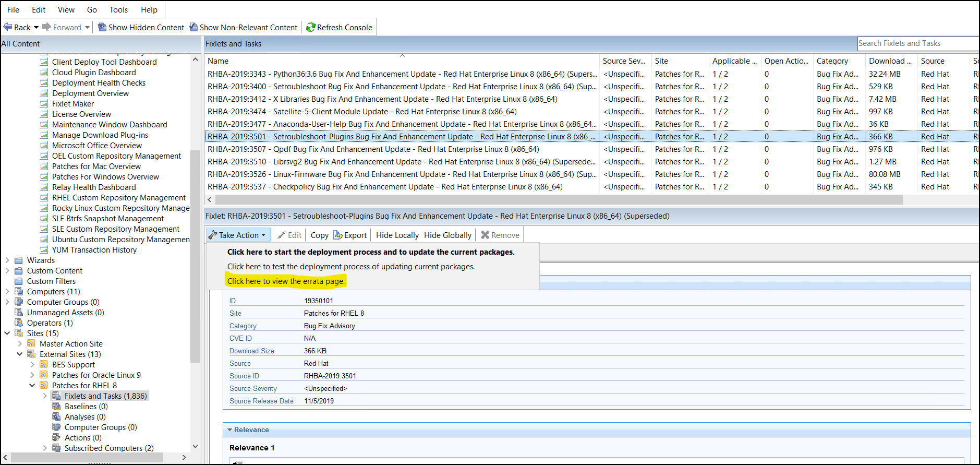Click the fixlet list horizontal scrollbar

tap(558, 200)
